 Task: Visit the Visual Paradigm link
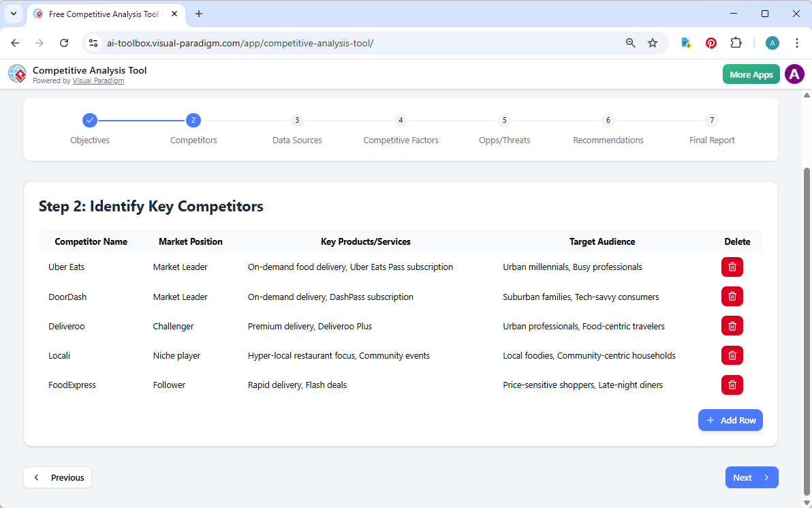coord(98,80)
